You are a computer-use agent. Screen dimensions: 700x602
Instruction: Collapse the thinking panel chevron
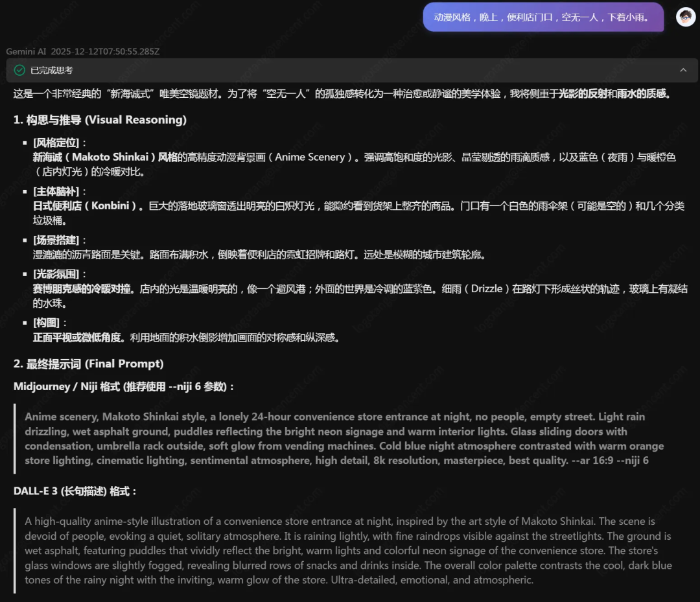tap(683, 70)
